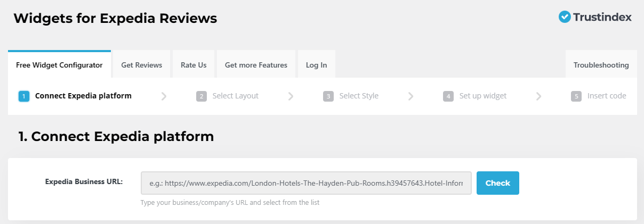Viewport: 644px width, 224px height.
Task: Click the step 2 number badge
Action: [201, 96]
